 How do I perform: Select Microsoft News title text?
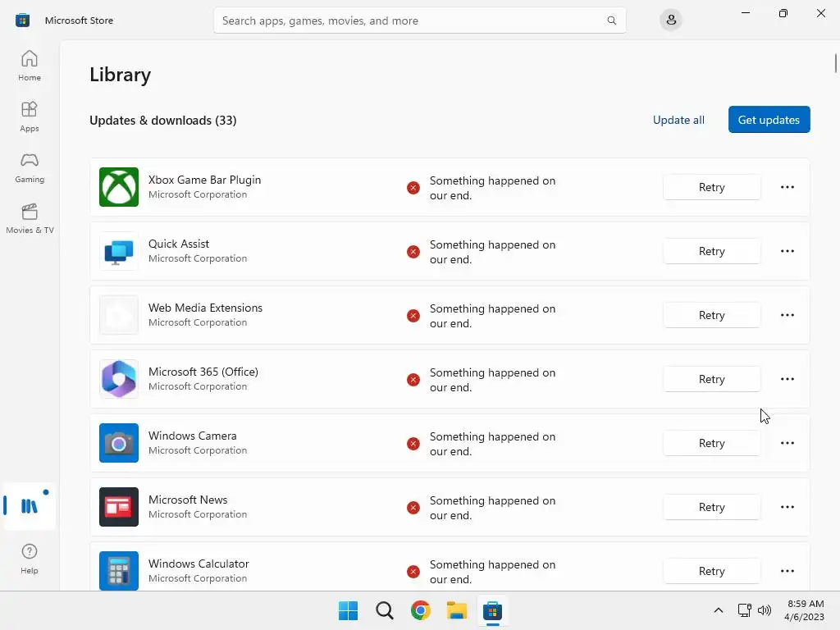(x=188, y=500)
